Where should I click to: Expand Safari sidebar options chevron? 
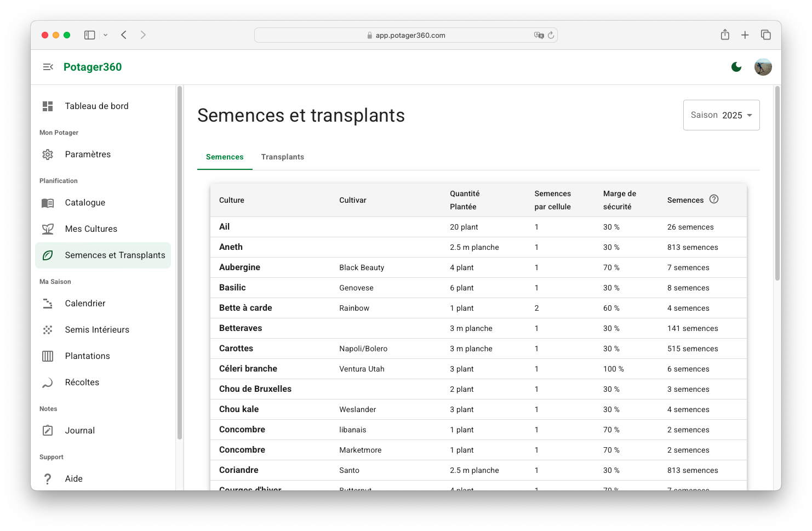coord(106,35)
